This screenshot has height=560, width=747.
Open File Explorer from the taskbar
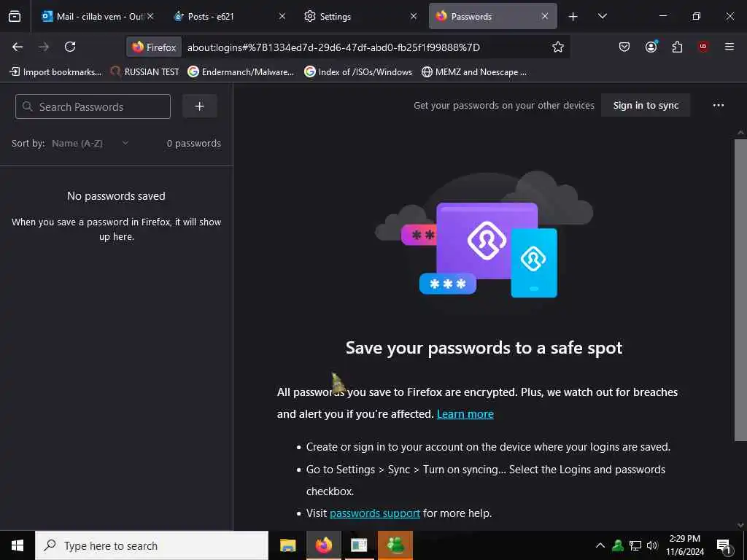pyautogui.click(x=287, y=545)
